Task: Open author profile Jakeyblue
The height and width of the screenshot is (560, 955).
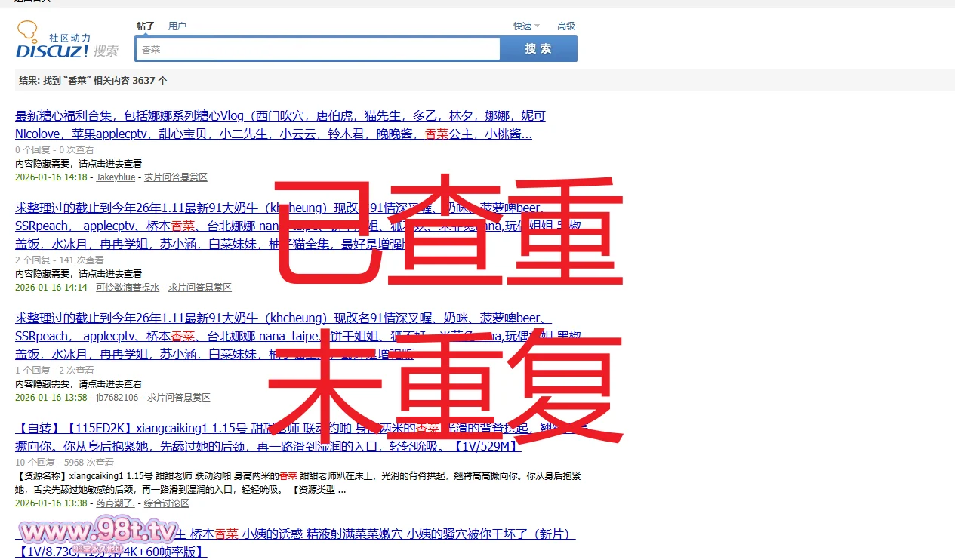Action: [x=116, y=177]
